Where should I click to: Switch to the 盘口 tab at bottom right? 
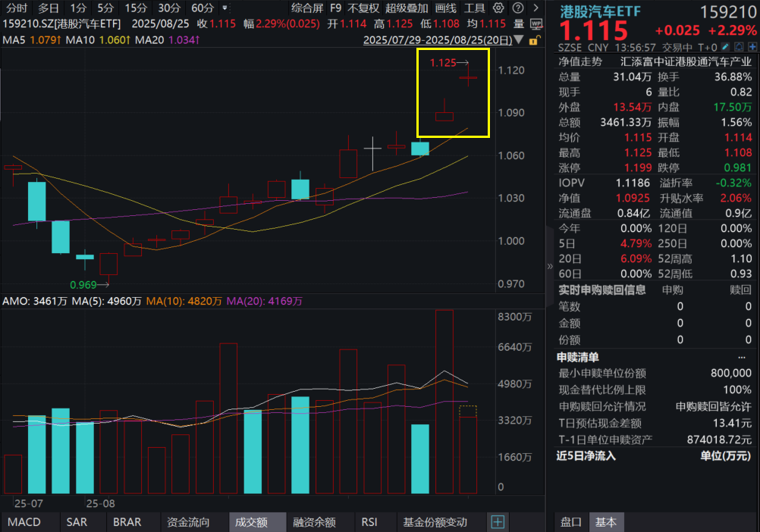(x=570, y=522)
